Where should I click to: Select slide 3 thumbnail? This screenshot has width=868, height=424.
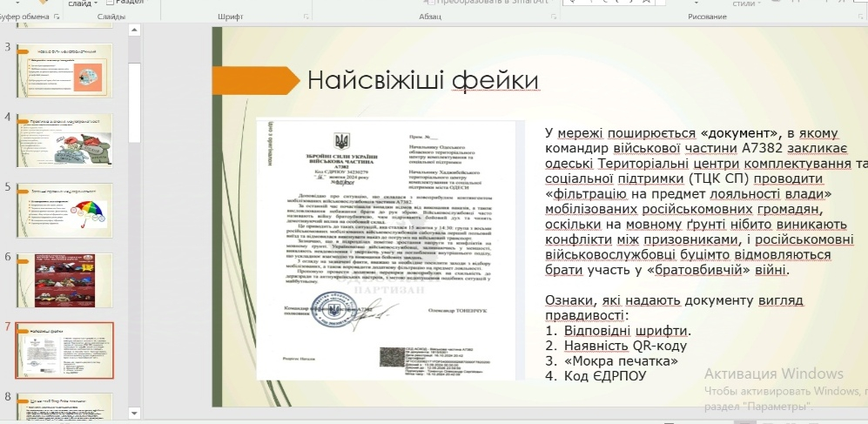coord(64,71)
